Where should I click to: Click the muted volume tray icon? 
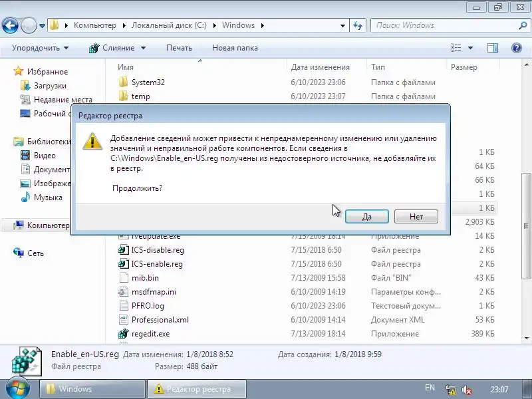pyautogui.click(x=467, y=390)
